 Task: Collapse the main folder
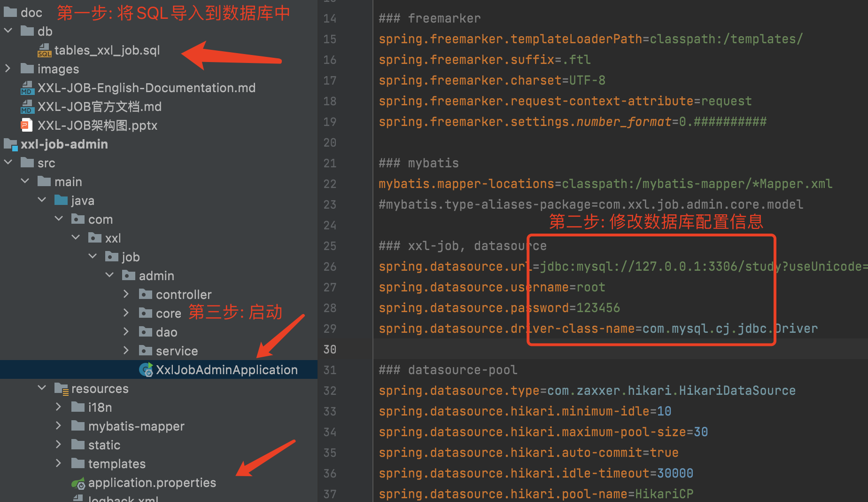(x=25, y=181)
